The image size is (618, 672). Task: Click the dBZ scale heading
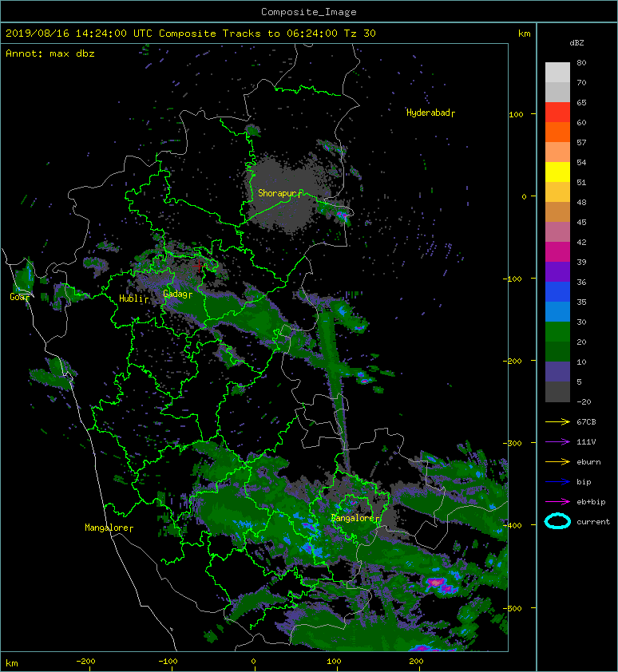pos(576,43)
